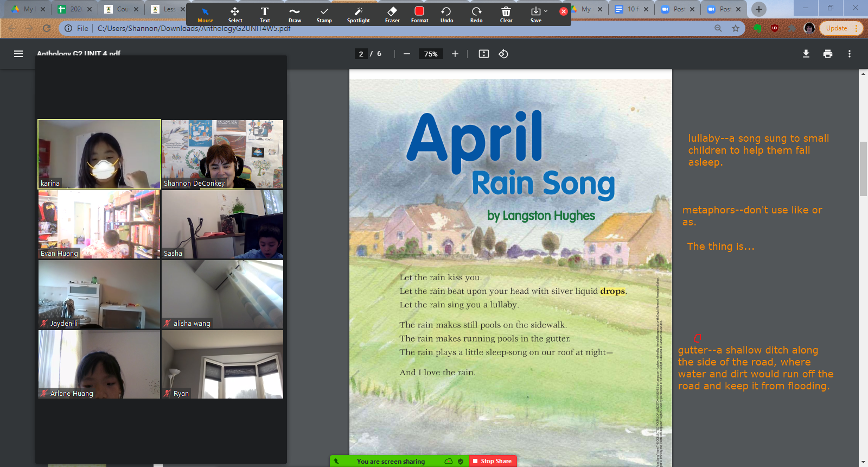Reload the browser page
Viewport: 868px width, 467px height.
pyautogui.click(x=47, y=28)
